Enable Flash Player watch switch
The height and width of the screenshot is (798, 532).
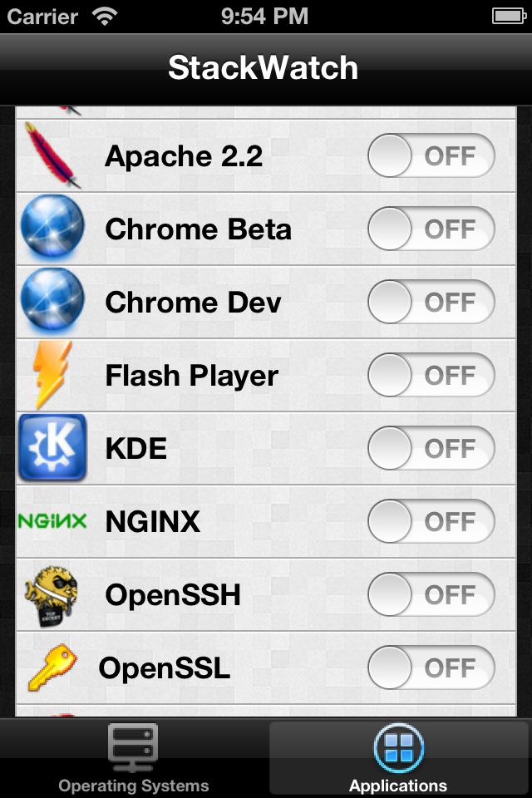click(431, 375)
